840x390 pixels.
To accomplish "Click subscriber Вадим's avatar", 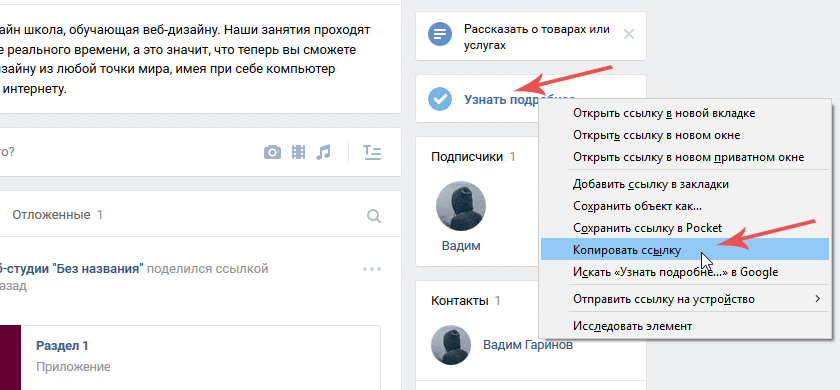I will (461, 206).
